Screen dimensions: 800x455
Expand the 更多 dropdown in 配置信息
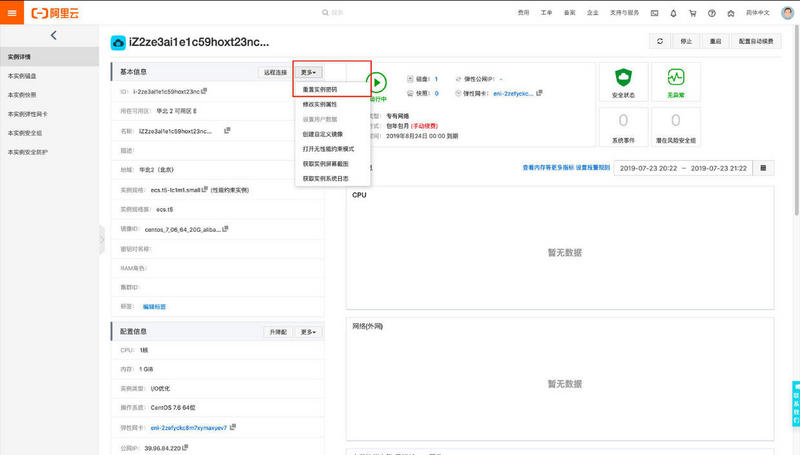308,332
